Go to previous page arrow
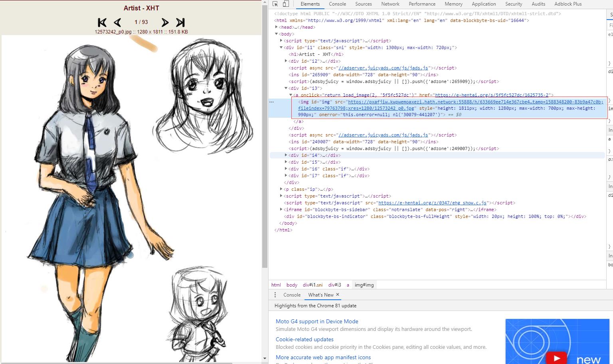 coord(117,22)
